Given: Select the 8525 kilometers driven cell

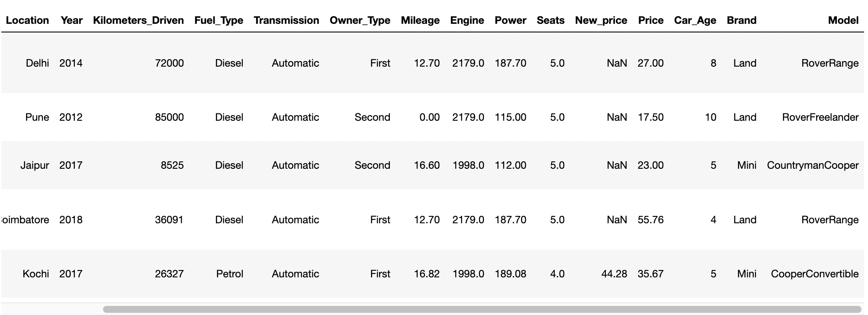Looking at the screenshot, I should click(172, 165).
